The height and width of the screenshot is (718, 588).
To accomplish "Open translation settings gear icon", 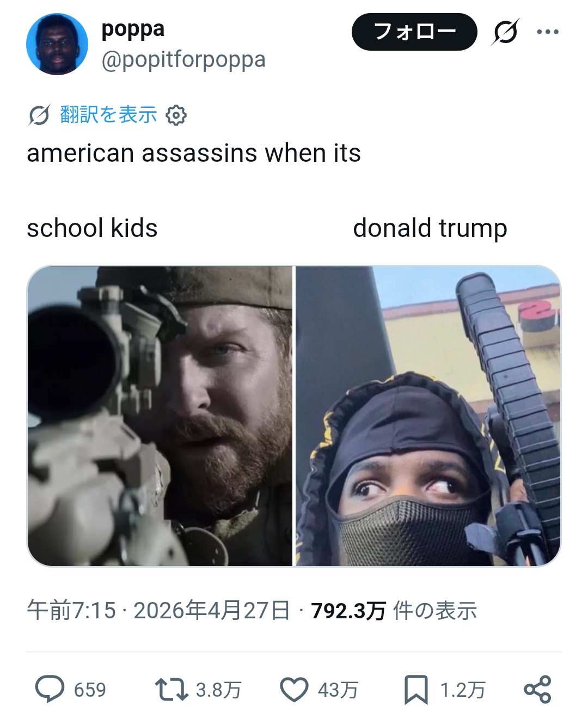I will click(176, 115).
